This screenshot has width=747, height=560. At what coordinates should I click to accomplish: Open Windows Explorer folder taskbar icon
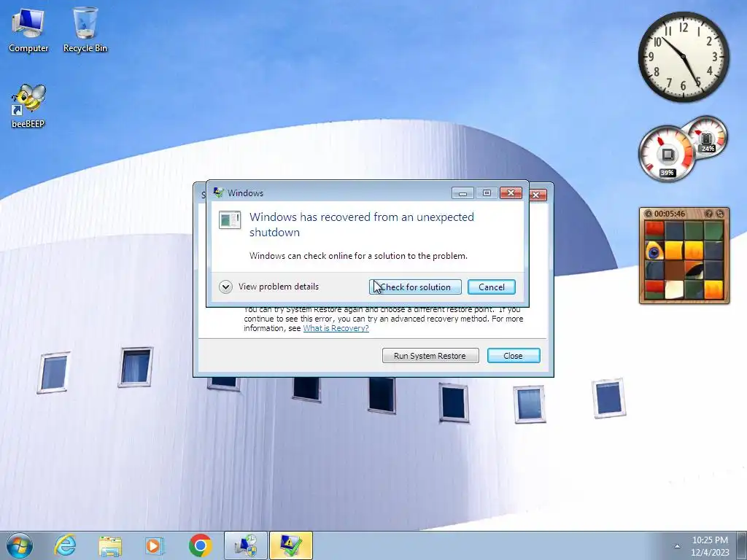[110, 545]
